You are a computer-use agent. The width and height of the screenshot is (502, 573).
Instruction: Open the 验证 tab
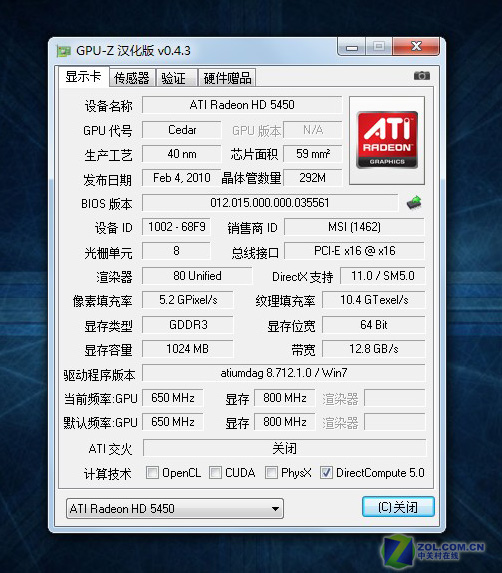coord(176,78)
